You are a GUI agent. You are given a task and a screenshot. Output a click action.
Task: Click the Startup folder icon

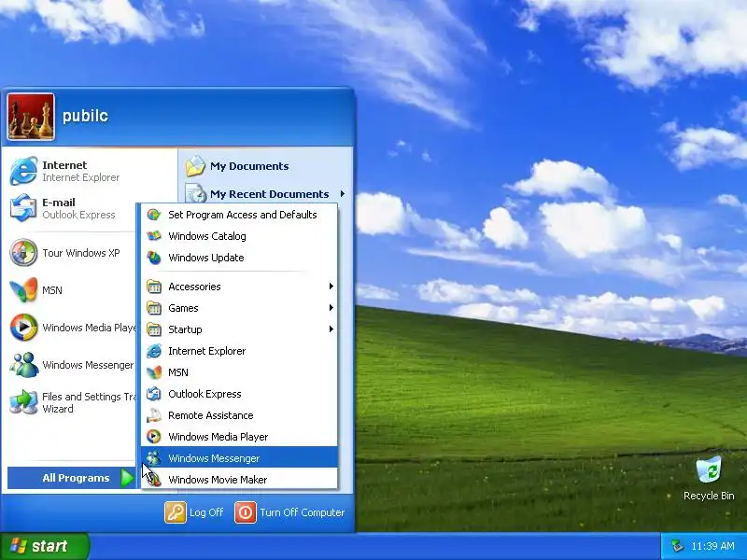[x=154, y=329]
